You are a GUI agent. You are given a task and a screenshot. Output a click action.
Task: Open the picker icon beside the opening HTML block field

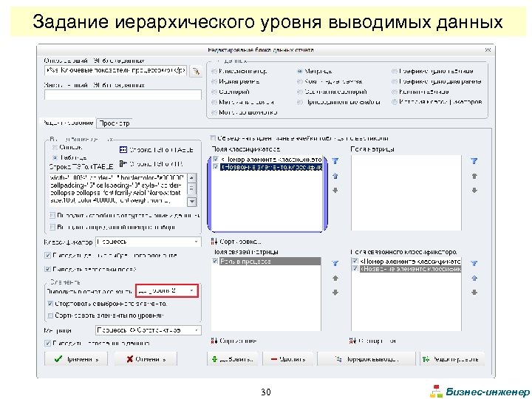(196, 71)
